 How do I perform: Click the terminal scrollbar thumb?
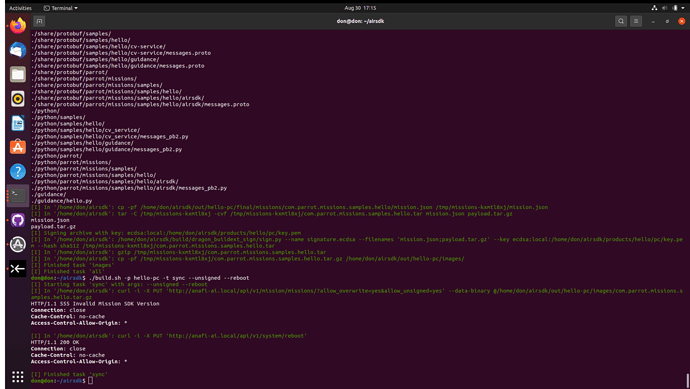click(687, 381)
